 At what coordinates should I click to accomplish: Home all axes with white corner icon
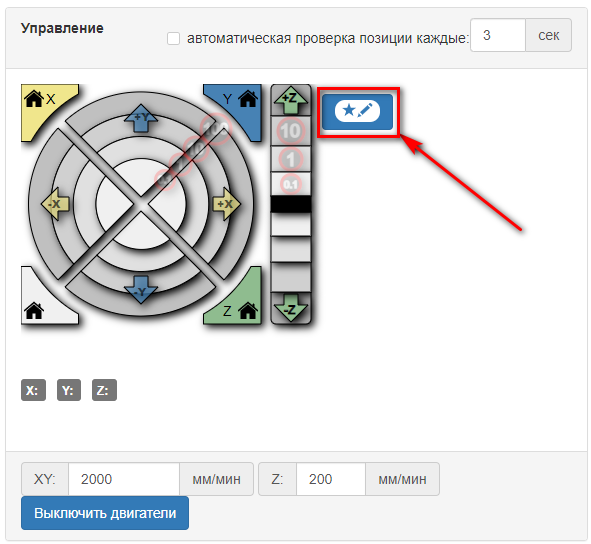(x=41, y=302)
